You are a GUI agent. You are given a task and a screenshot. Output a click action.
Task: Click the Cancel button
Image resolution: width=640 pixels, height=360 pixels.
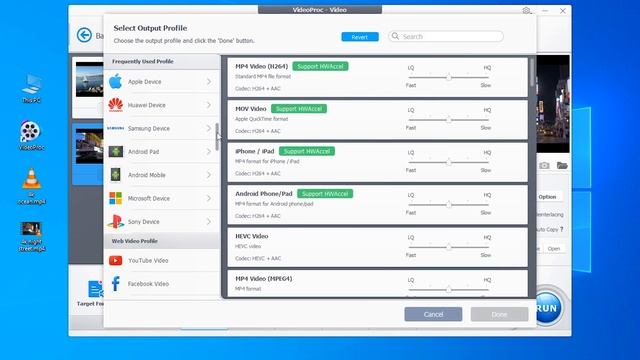pos(433,314)
